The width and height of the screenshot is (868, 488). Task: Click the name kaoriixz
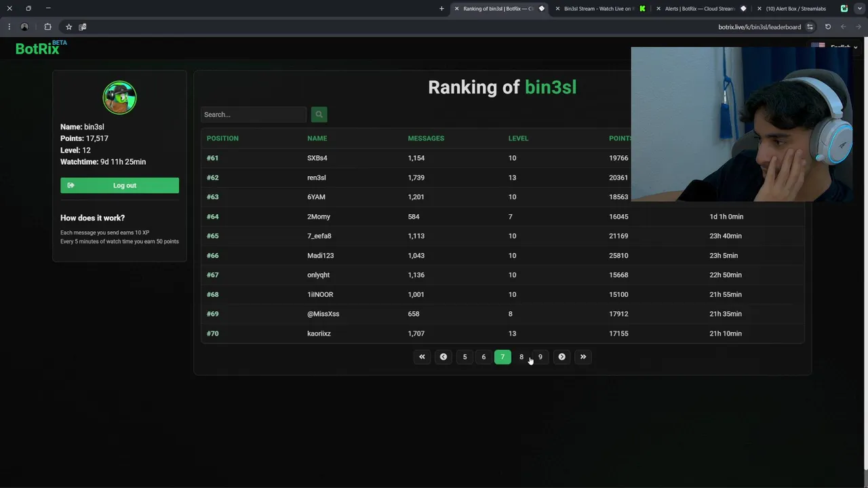click(x=319, y=333)
